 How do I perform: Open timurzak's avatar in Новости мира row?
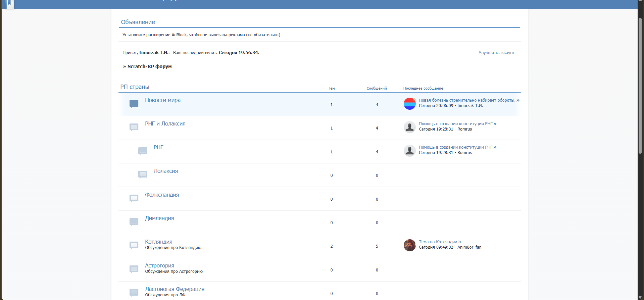coord(409,104)
